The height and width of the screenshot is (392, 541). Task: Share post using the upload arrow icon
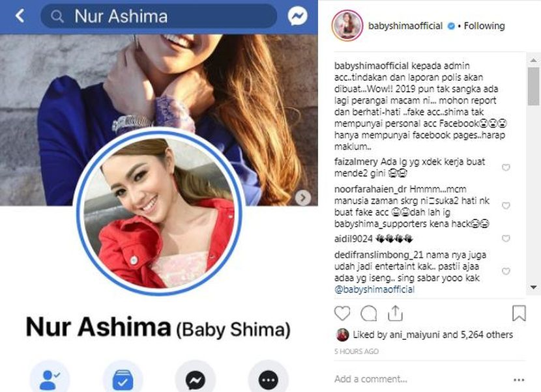(396, 313)
